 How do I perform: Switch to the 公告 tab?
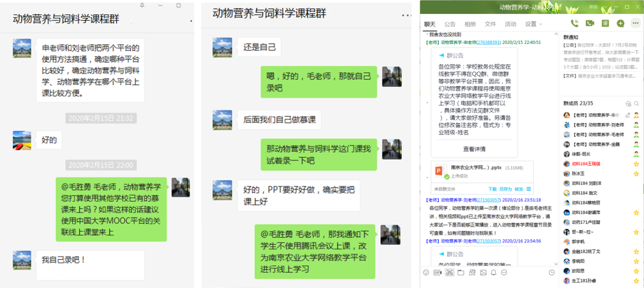point(450,24)
